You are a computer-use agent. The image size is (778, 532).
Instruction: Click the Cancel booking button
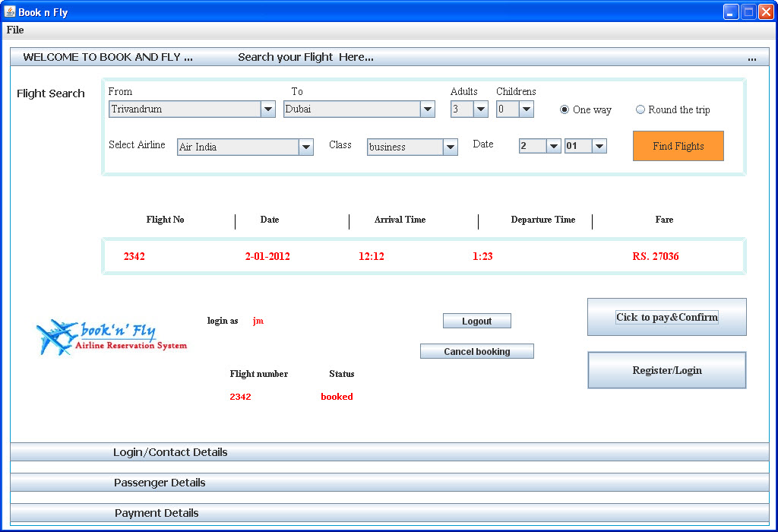pos(477,351)
